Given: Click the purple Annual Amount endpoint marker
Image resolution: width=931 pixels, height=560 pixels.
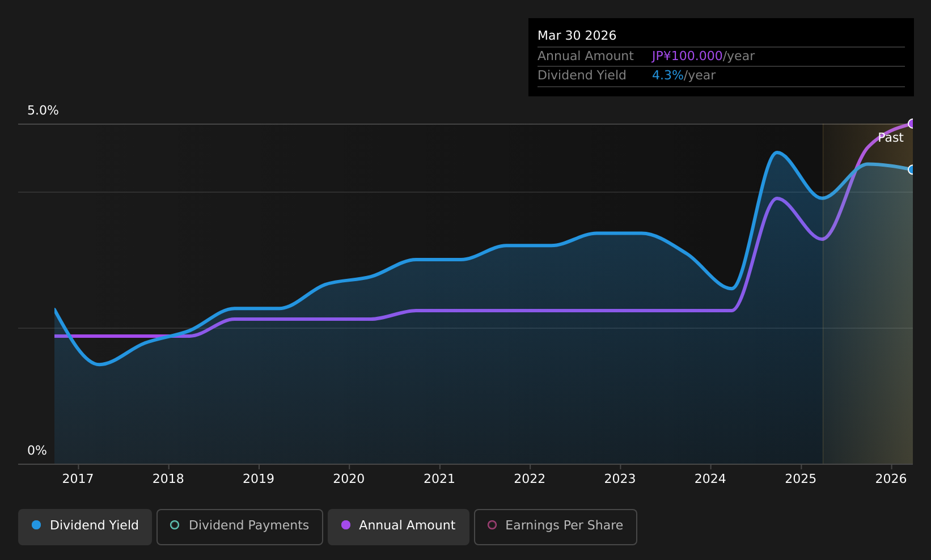Looking at the screenshot, I should (x=912, y=124).
